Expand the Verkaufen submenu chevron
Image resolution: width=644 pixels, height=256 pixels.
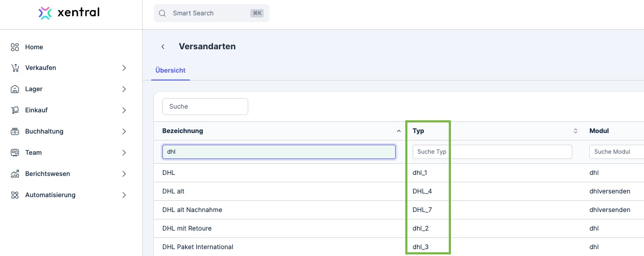(124, 68)
